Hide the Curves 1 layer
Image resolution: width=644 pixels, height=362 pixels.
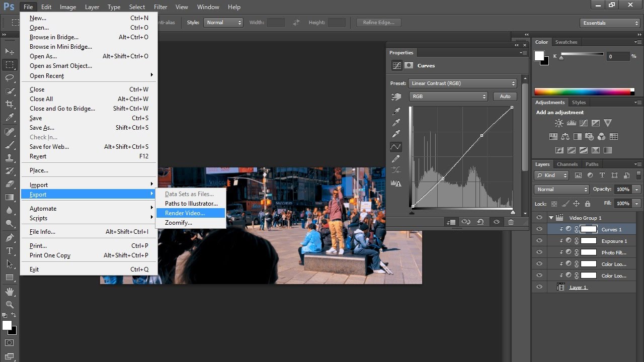click(539, 229)
